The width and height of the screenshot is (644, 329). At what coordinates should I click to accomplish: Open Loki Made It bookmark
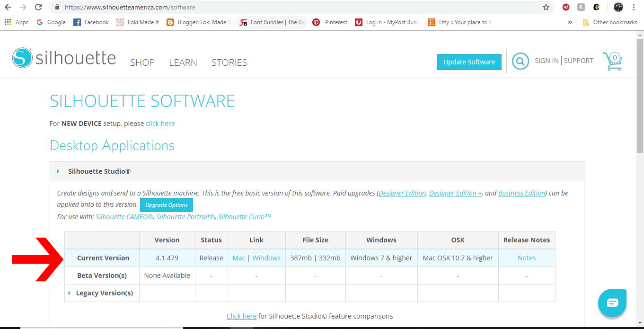(x=138, y=22)
